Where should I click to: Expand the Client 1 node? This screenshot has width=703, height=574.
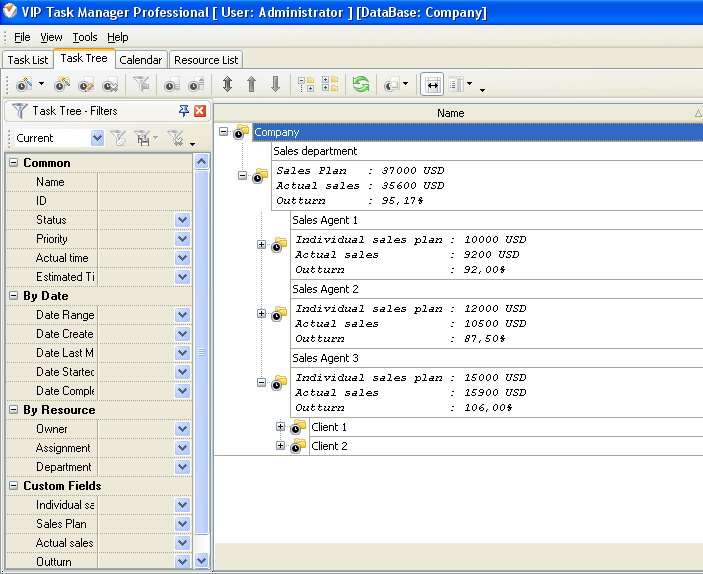pyautogui.click(x=280, y=426)
